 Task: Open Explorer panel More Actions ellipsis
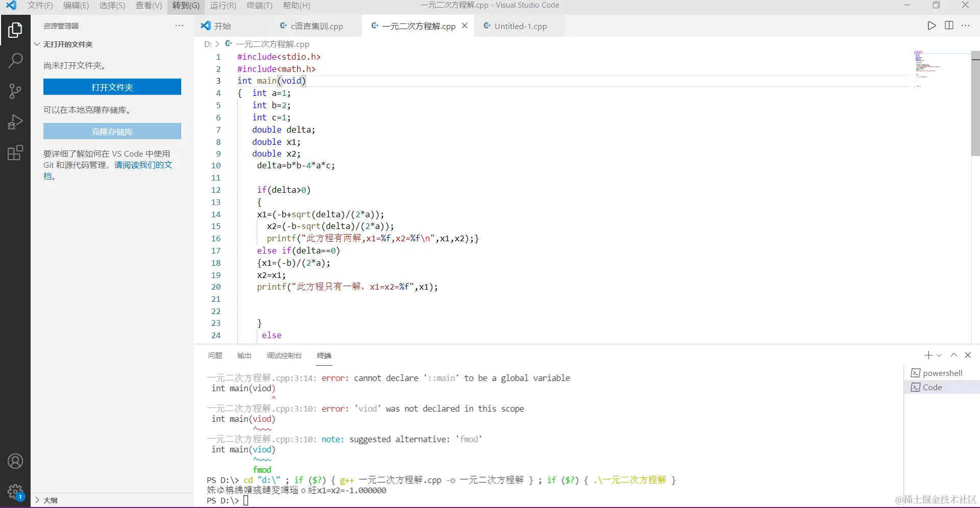pyautogui.click(x=179, y=26)
